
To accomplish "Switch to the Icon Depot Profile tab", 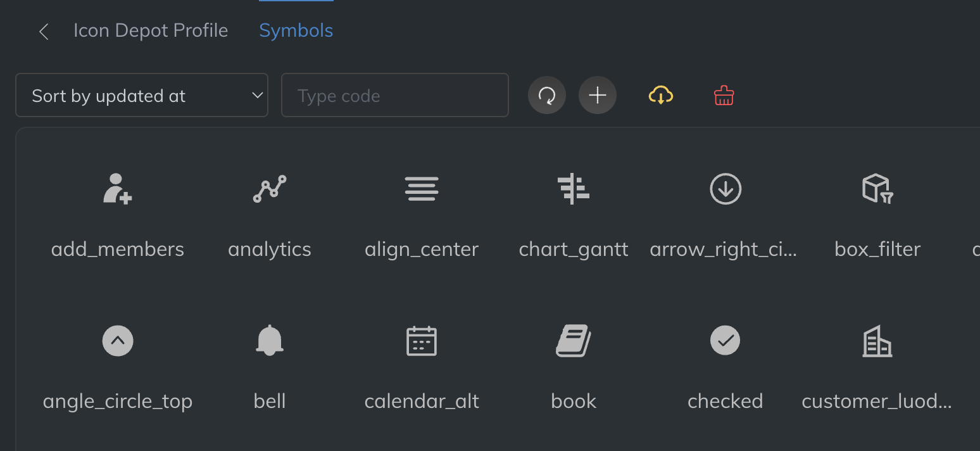I will point(151,30).
